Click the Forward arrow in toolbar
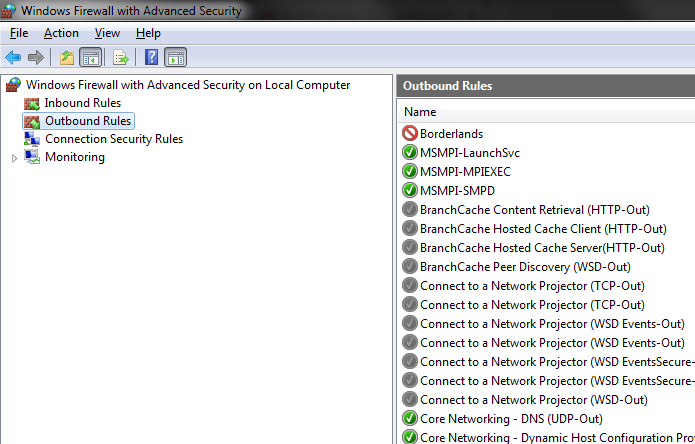The width and height of the screenshot is (695, 444). 36,58
